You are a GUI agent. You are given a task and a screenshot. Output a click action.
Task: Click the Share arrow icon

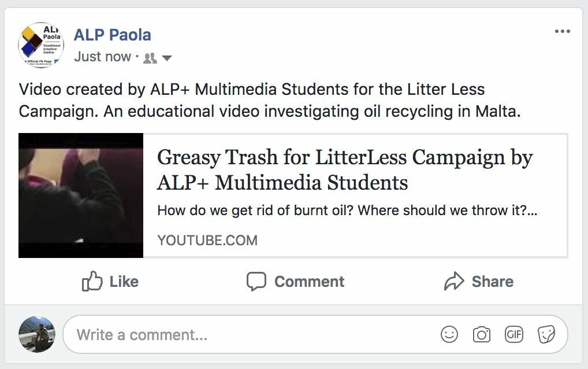pos(454,282)
